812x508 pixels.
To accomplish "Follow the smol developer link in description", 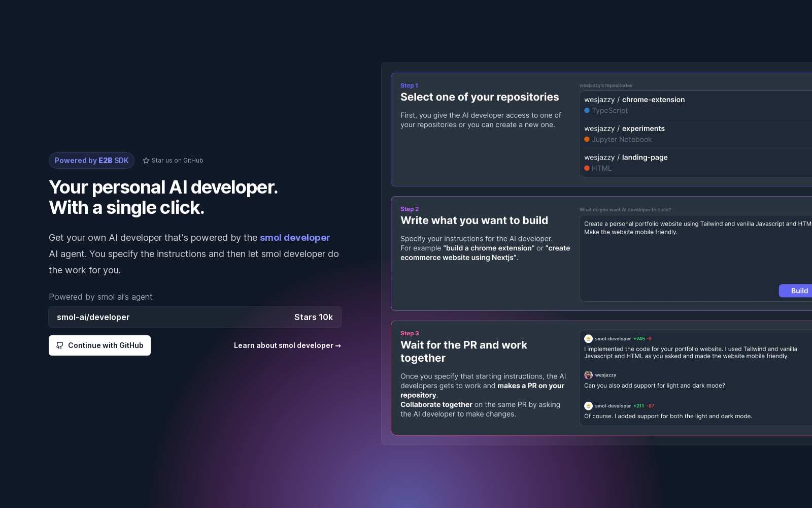I will [x=295, y=238].
